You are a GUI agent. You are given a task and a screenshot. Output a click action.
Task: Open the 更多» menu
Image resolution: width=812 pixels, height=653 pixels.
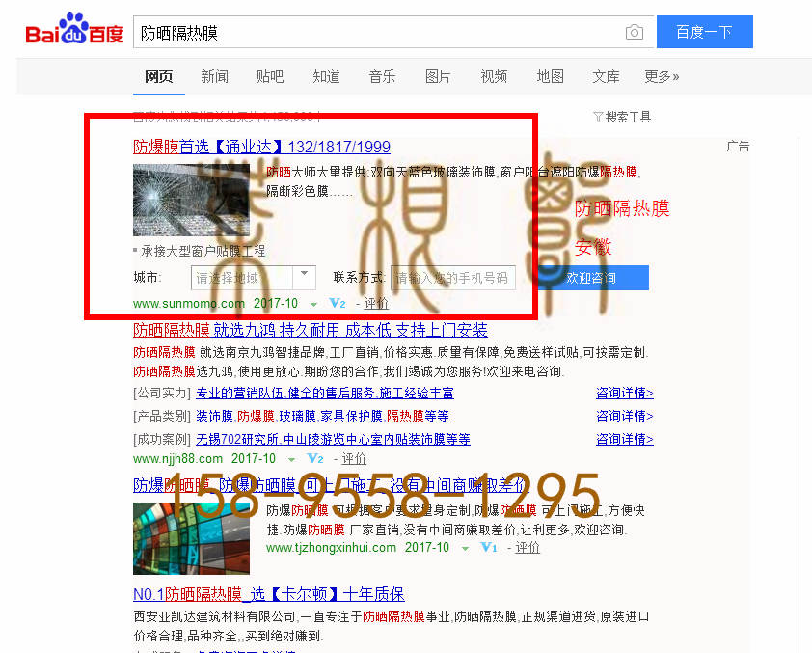(x=662, y=76)
